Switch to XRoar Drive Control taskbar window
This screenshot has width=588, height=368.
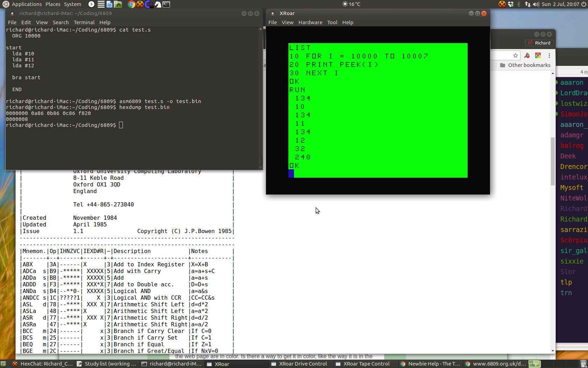[300, 364]
